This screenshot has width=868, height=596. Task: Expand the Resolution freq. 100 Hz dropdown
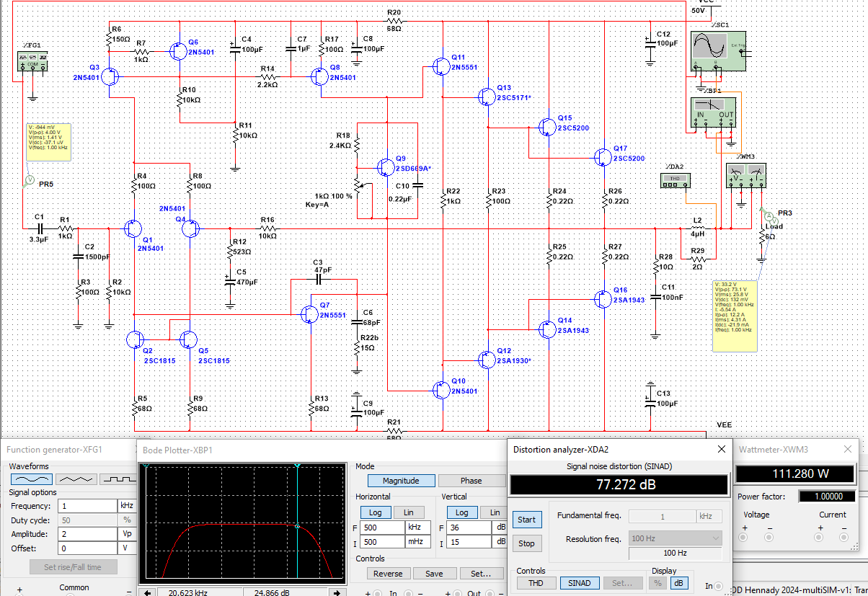coord(675,538)
